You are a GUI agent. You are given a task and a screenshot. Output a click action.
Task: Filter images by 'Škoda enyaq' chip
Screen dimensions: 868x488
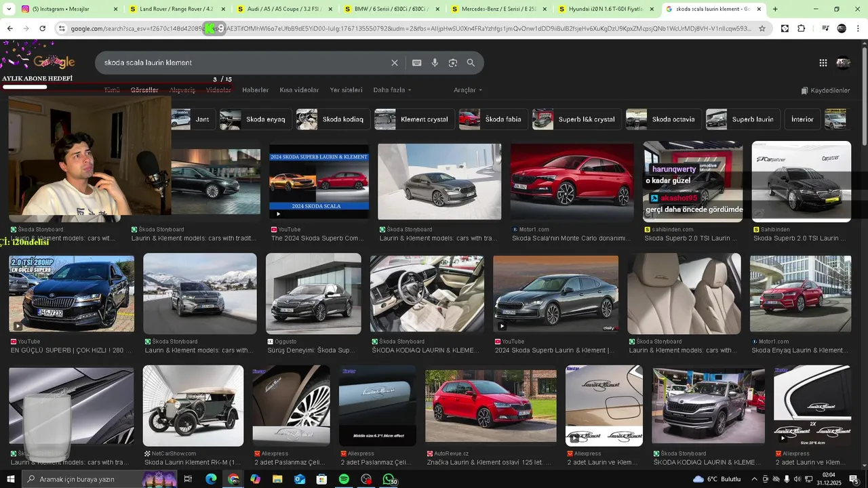coord(256,119)
